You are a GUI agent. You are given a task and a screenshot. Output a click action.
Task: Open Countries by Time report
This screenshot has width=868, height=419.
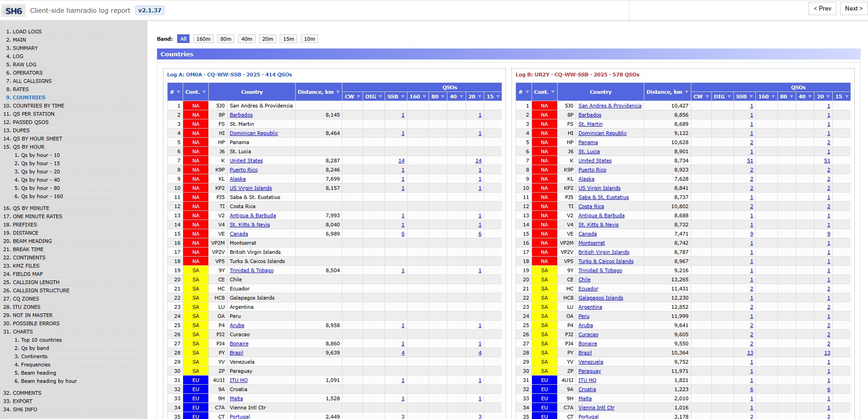(x=38, y=106)
